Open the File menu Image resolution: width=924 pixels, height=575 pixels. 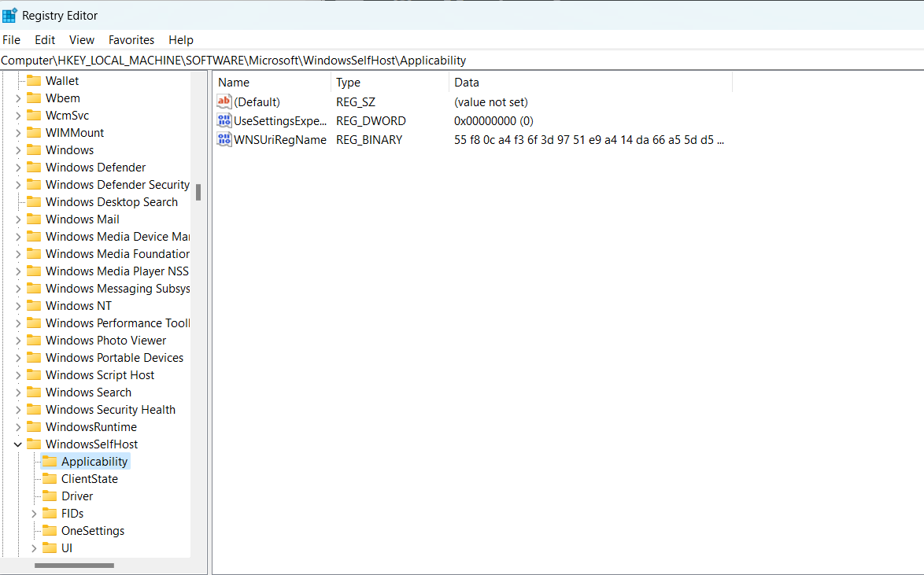(x=12, y=40)
